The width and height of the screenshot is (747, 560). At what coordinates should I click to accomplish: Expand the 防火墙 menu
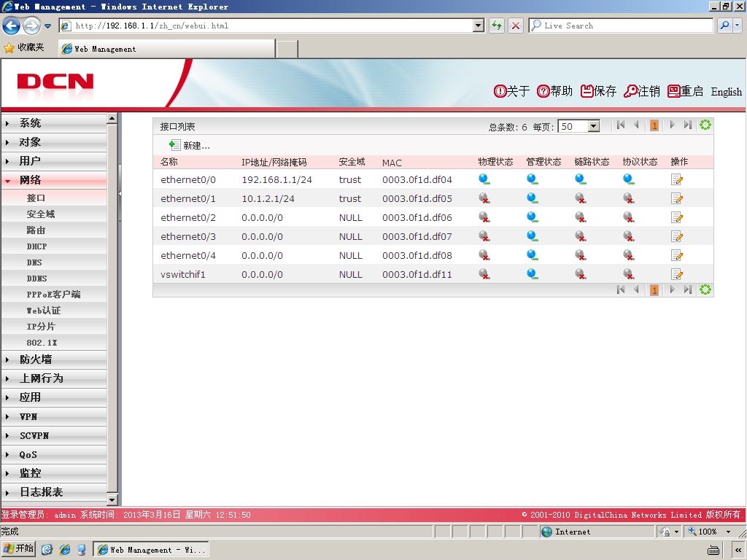[54, 359]
